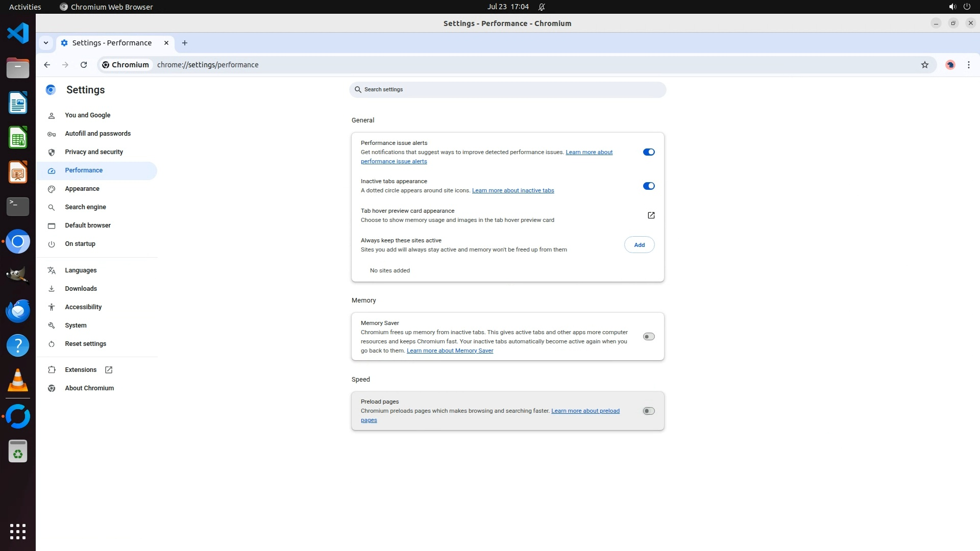Launch Visual Studio Code from dock

pyautogui.click(x=18, y=34)
